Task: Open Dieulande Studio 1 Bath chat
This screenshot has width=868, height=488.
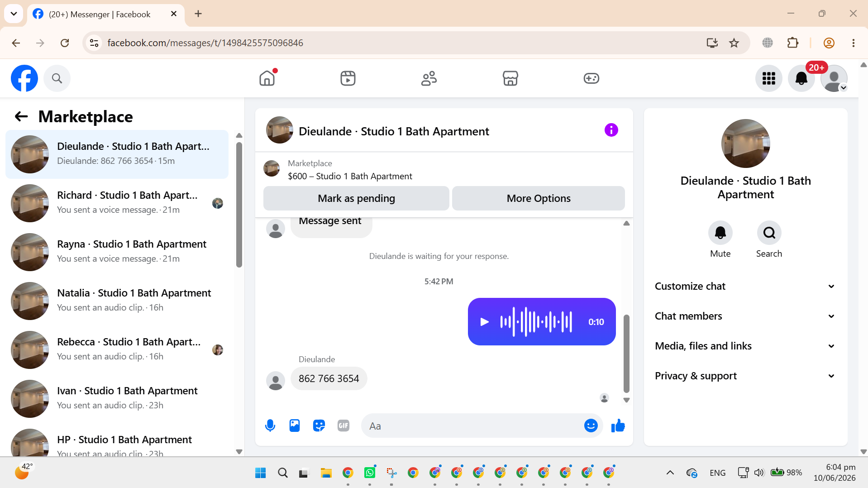Action: click(117, 154)
